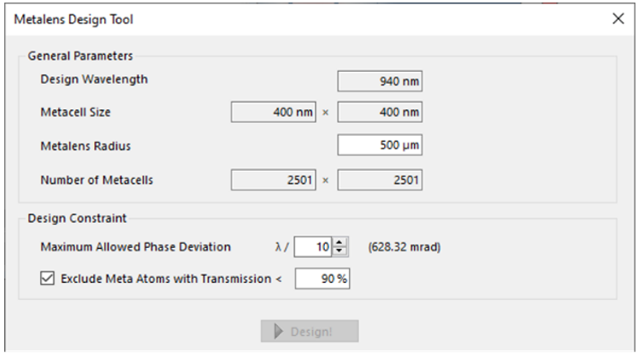Click the play triangle icon on Design!

click(279, 331)
